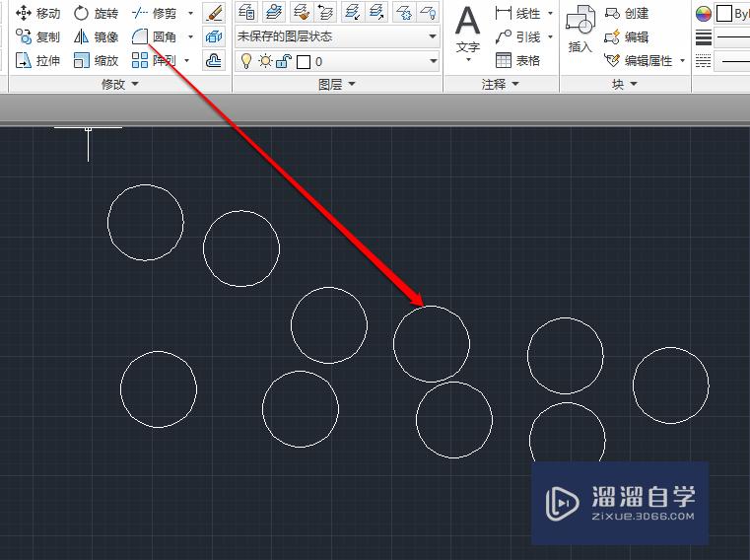Toggle layer 0 lock padlock icon
Image resolution: width=750 pixels, height=560 pixels.
283,61
